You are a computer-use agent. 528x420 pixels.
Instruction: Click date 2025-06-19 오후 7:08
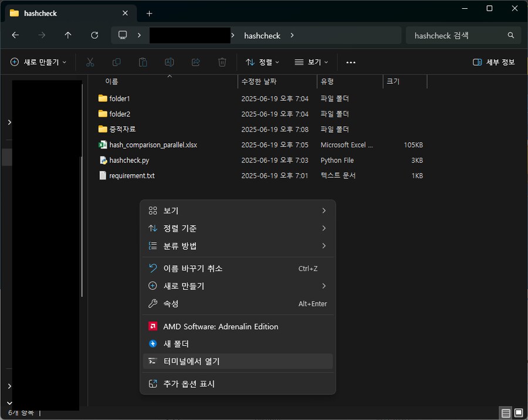(x=275, y=129)
